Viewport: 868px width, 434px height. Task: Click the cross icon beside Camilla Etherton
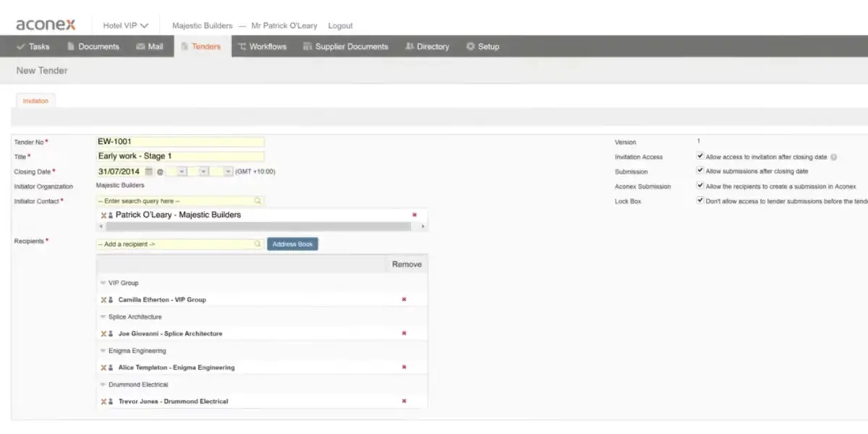click(x=103, y=299)
